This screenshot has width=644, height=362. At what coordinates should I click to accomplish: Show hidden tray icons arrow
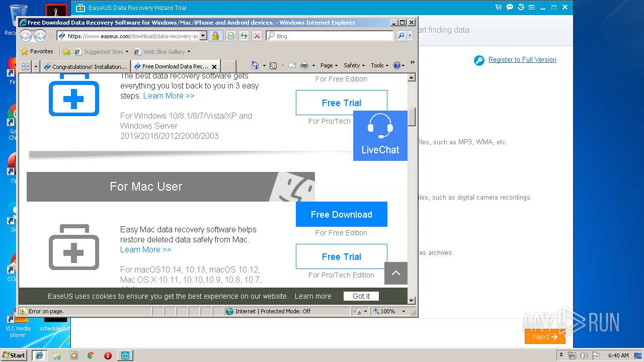pos(561,355)
